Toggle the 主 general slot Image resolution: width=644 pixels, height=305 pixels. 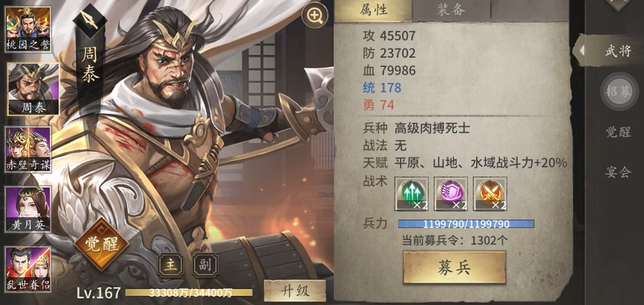pos(170,265)
